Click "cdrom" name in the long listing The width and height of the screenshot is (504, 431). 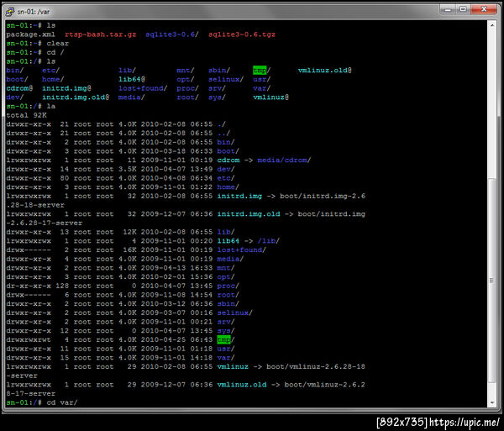(x=228, y=160)
